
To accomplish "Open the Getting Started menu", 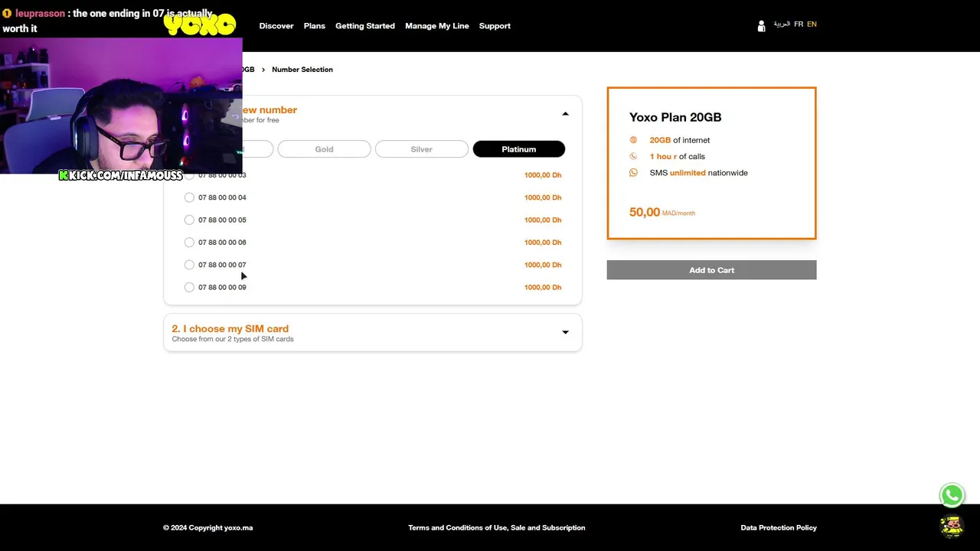I will coord(365,26).
